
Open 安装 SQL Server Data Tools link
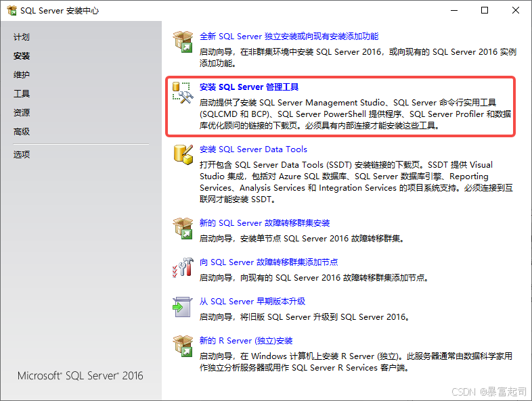[253, 149]
